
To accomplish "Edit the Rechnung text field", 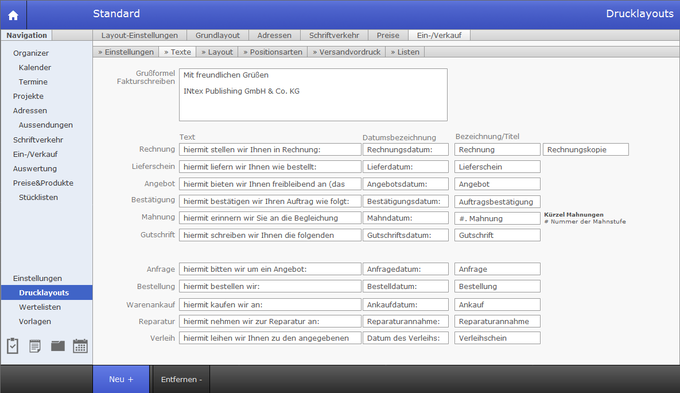I will (270, 150).
